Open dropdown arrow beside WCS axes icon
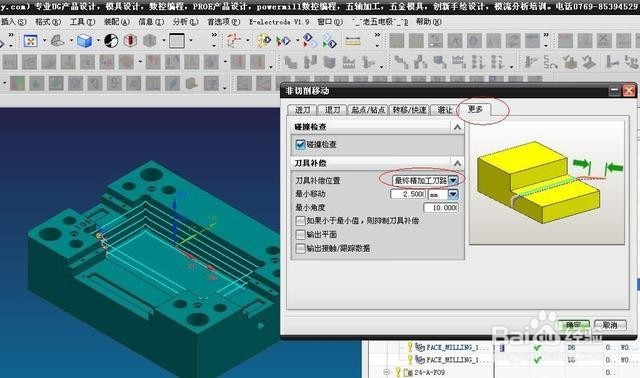Viewport: 640px width, 378px height. pyautogui.click(x=247, y=41)
